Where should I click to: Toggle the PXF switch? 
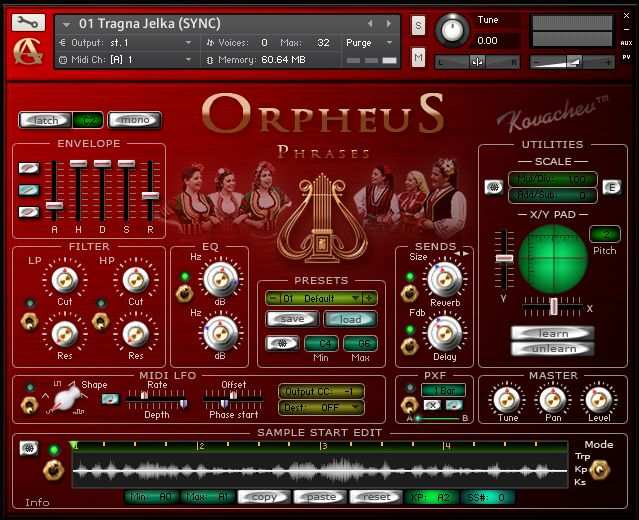410,405
